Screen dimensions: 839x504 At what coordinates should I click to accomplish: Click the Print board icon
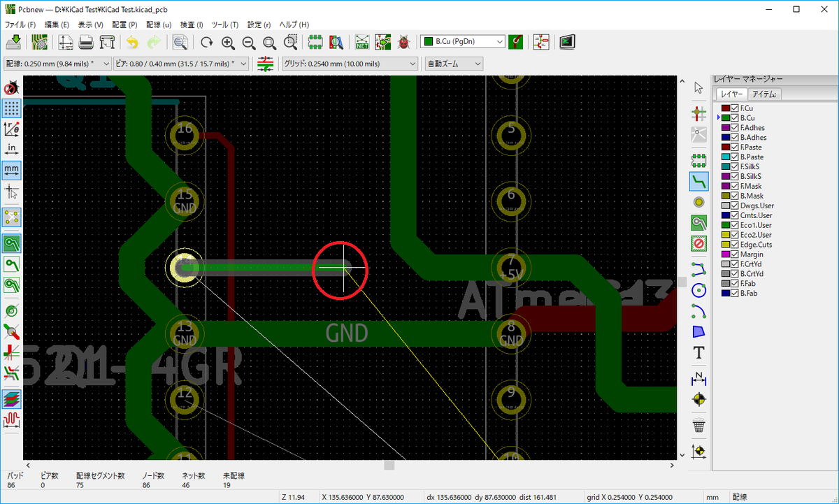point(87,42)
